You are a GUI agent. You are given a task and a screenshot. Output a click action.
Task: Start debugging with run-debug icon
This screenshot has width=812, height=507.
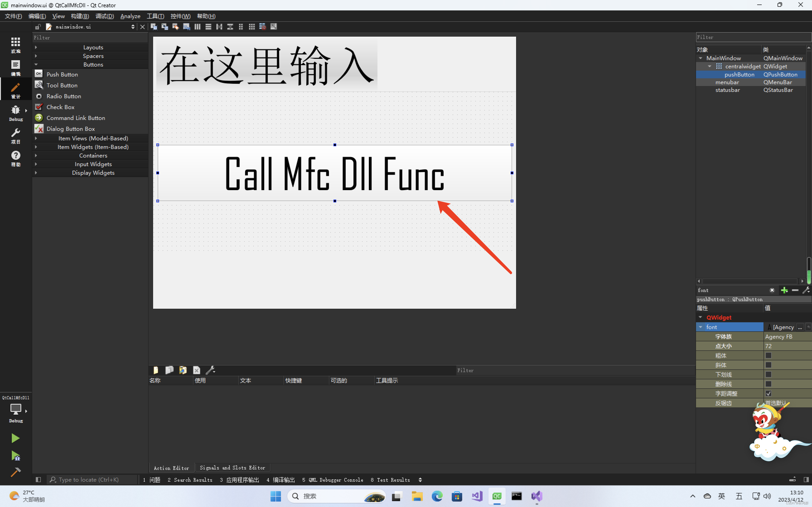tap(15, 456)
